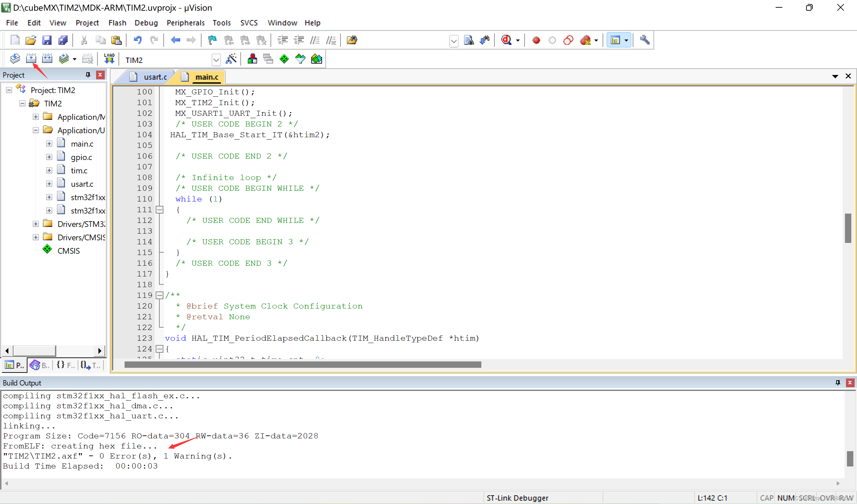Screen dimensions: 857x504
Task: Switch to Books tab in Project panel
Action: click(40, 365)
